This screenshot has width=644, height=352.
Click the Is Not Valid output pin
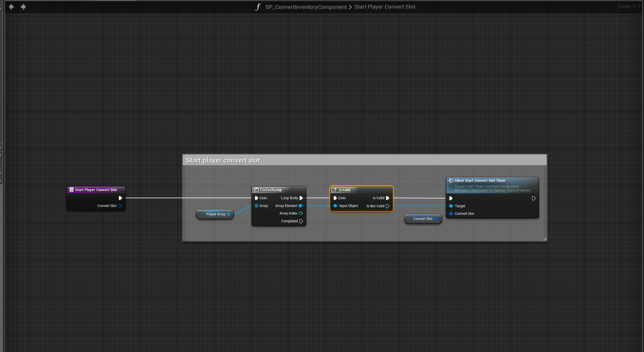[387, 206]
